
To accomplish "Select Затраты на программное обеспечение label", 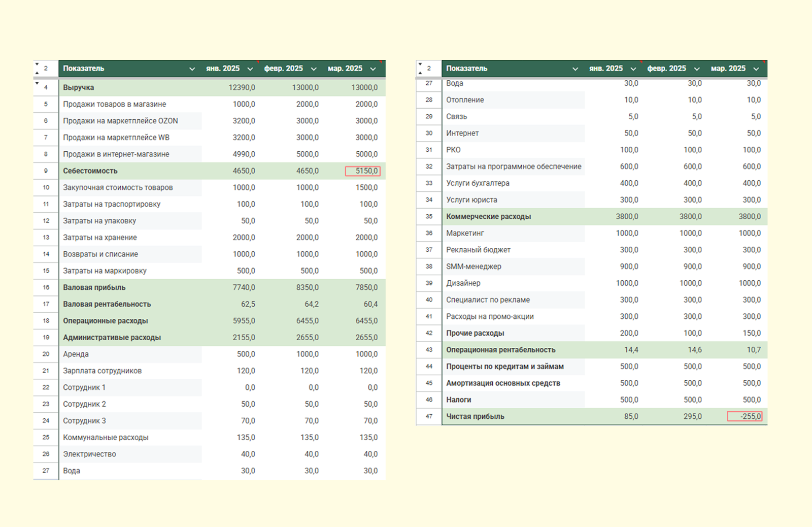I will point(514,167).
